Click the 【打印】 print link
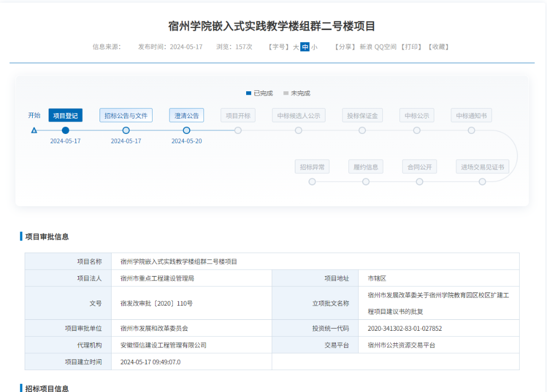This screenshot has width=547, height=392. [411, 46]
